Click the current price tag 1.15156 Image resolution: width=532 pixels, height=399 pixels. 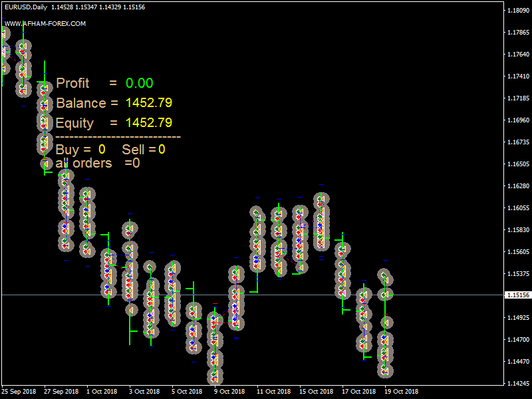517,295
